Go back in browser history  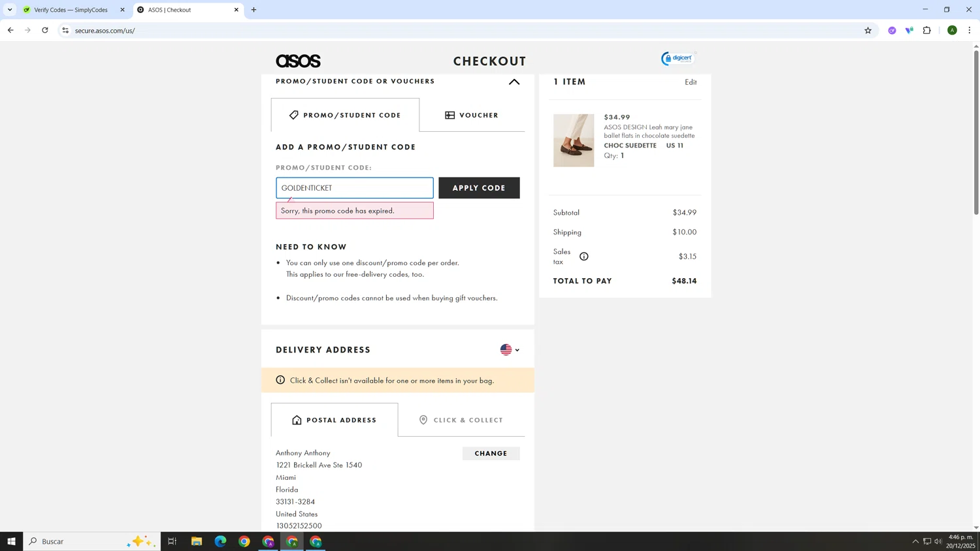click(10, 30)
